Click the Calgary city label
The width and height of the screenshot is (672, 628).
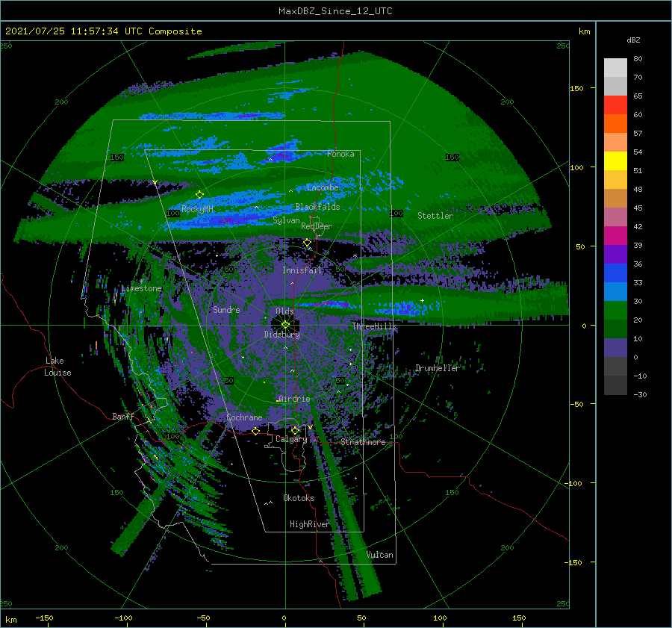coord(291,439)
